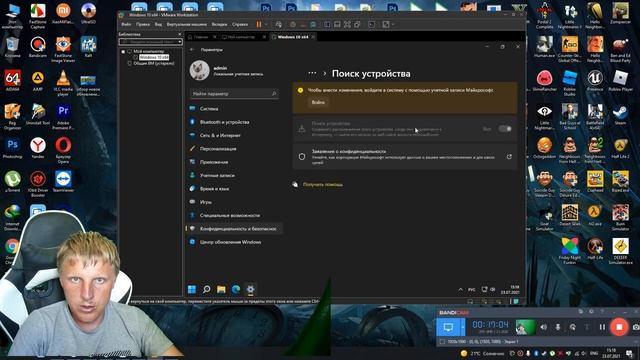Toggle the Поиск устройства switch

point(505,129)
